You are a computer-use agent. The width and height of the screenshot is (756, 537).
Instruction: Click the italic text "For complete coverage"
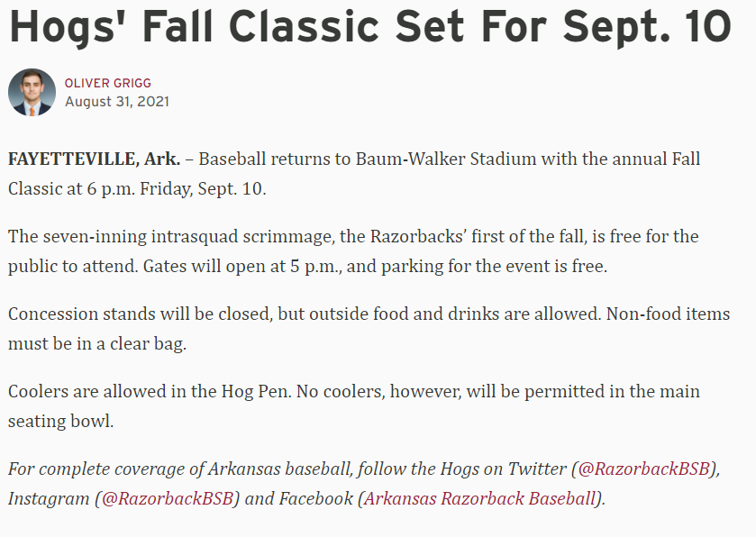coord(90,469)
